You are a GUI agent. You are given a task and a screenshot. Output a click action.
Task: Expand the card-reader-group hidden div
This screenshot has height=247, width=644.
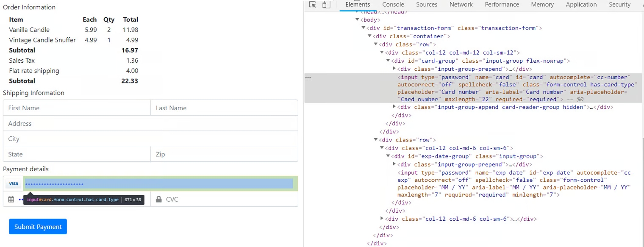(394, 107)
